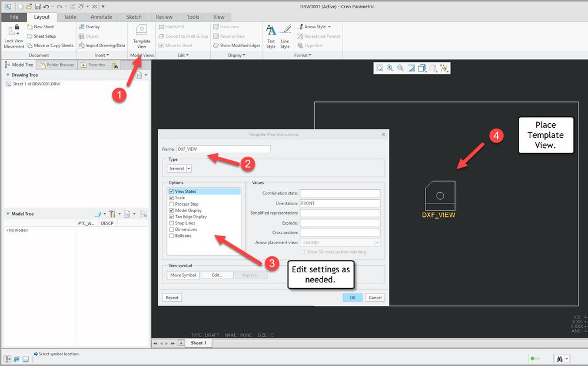This screenshot has height=366, width=588.
Task: Click Show Modified Edges in Display group
Action: point(237,45)
